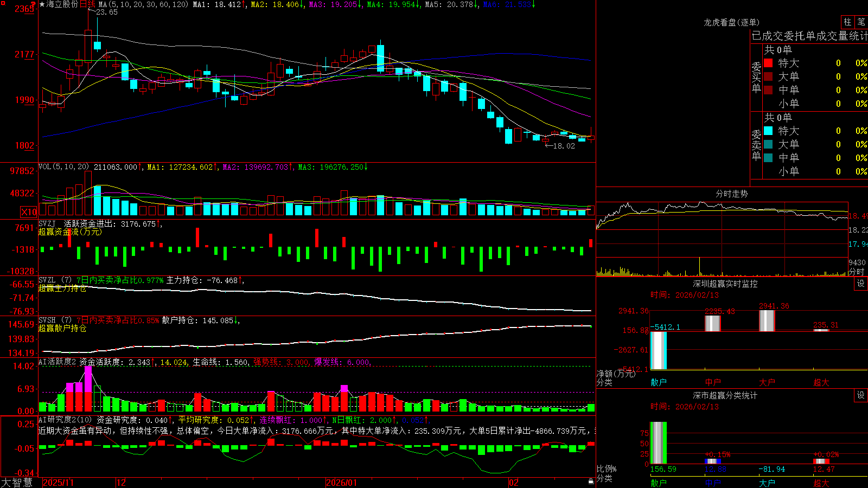Jump to the 02 month timeline marker

tap(513, 483)
